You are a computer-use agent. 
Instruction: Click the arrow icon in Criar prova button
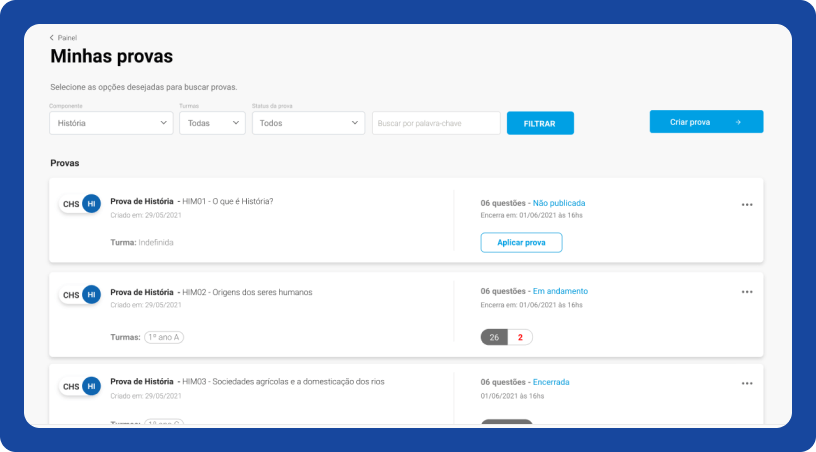tap(738, 122)
